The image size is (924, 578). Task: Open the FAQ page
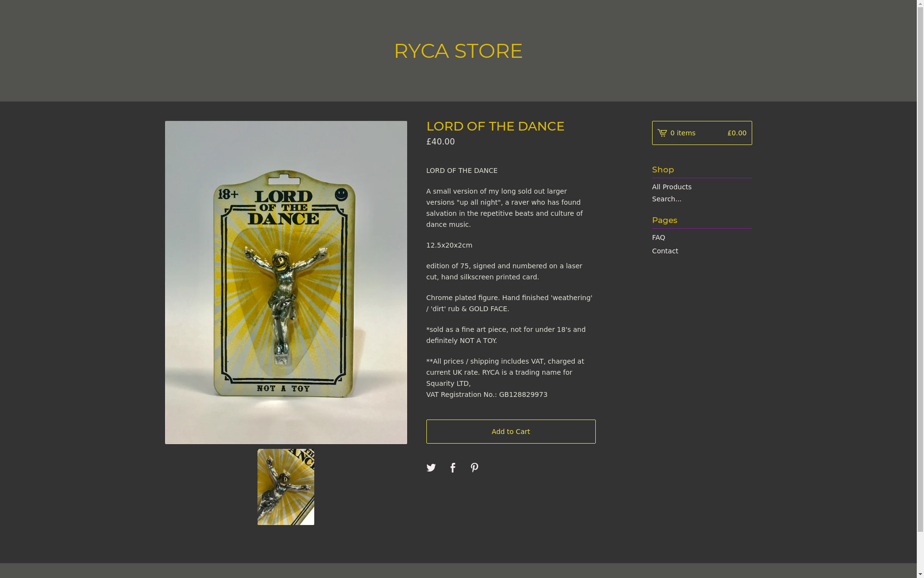pos(658,237)
